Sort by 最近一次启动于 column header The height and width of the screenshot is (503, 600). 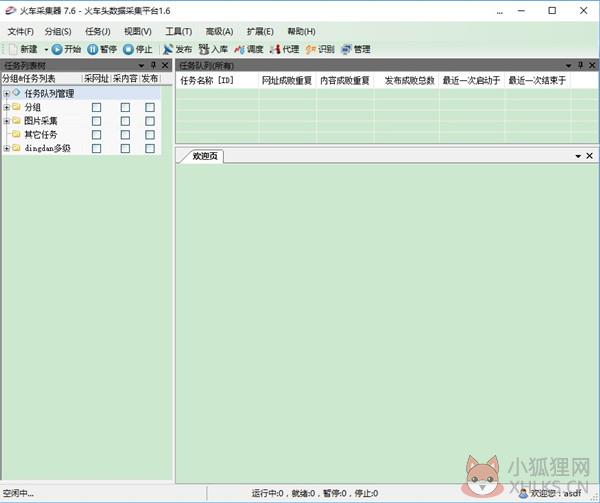pos(471,80)
